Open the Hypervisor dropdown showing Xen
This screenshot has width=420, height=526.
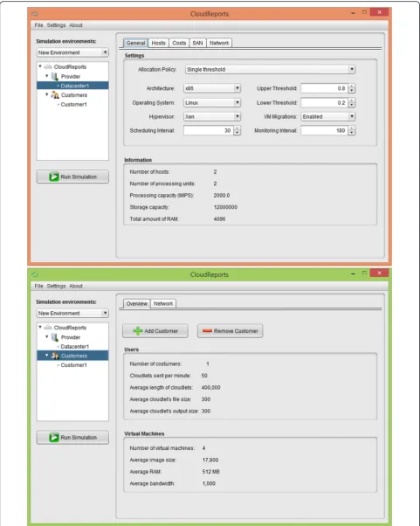coord(212,116)
